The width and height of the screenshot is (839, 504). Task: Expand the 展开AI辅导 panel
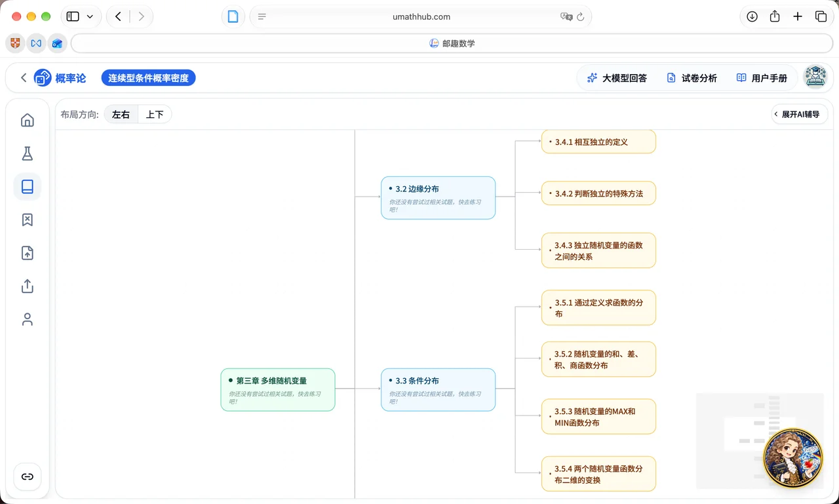click(800, 114)
